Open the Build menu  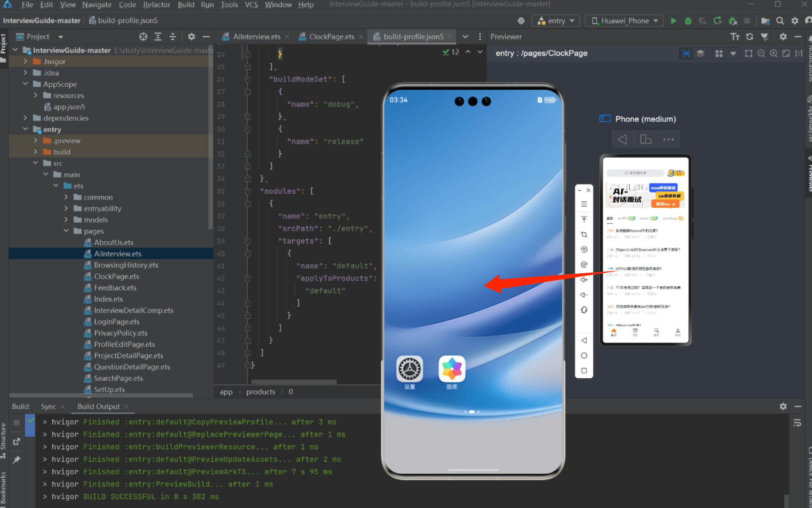(186, 5)
